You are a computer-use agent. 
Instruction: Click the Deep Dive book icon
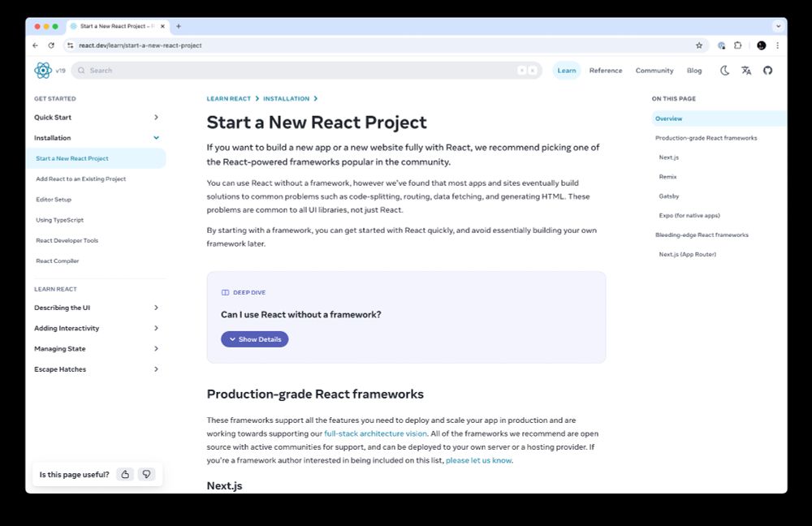(225, 292)
